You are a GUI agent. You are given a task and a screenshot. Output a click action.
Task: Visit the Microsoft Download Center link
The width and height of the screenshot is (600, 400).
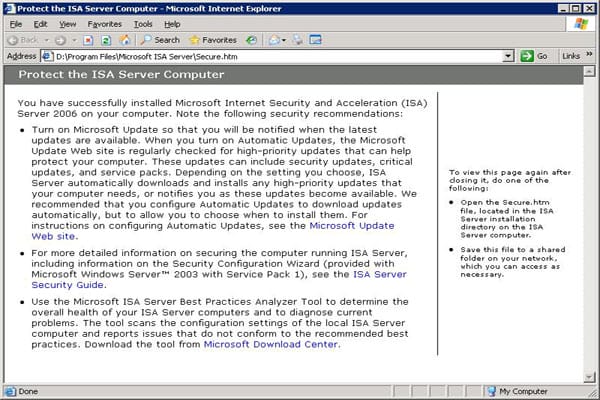pos(270,344)
